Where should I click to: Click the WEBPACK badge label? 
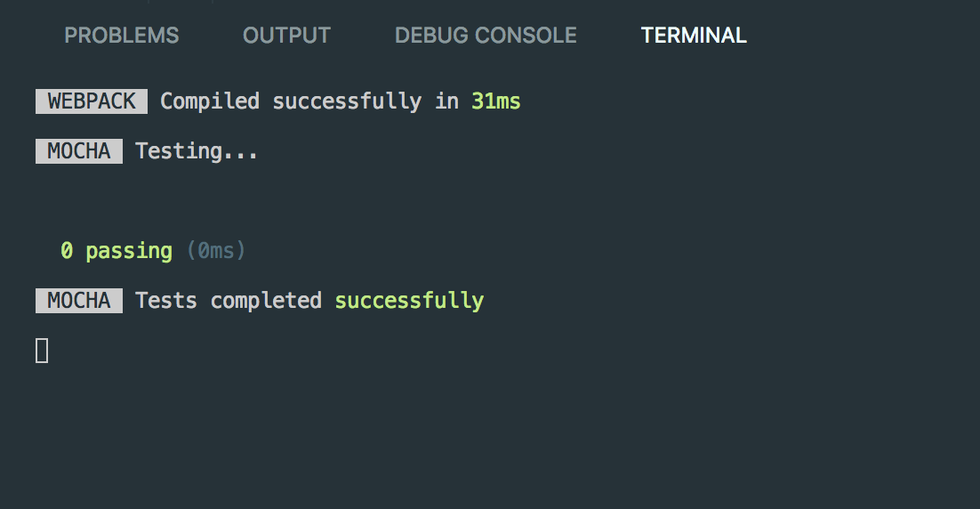click(92, 101)
